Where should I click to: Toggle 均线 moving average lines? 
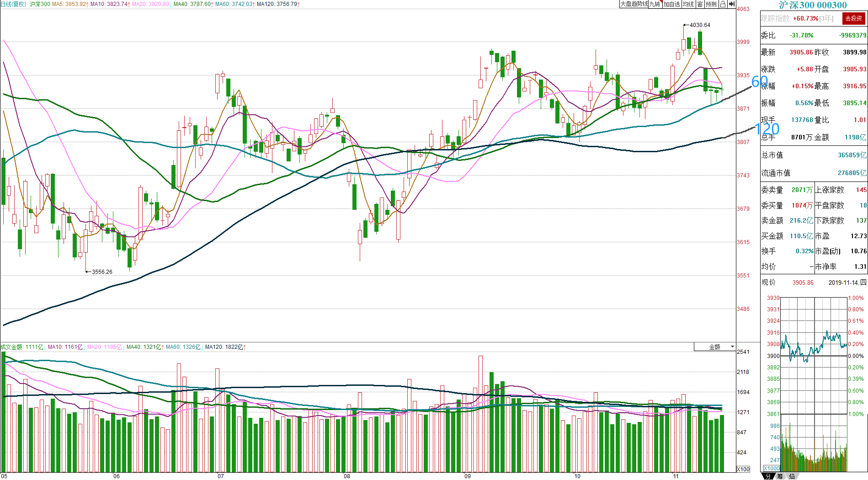coord(688,4)
